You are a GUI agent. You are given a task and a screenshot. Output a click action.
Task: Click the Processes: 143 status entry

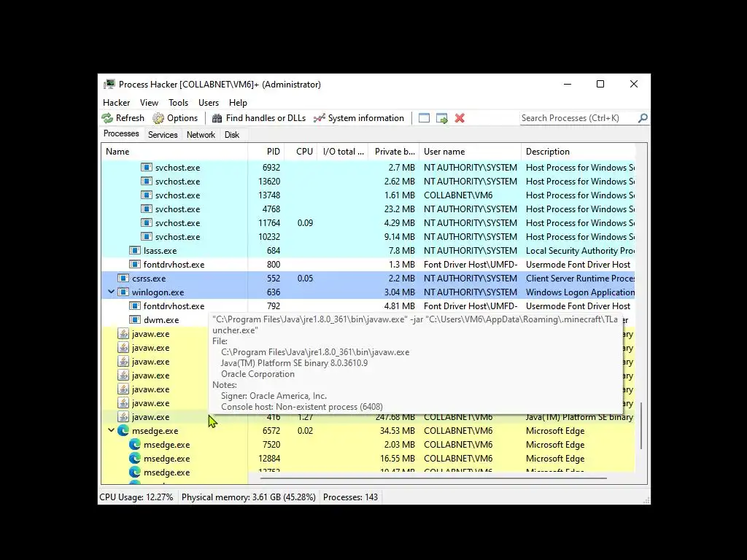pos(350,497)
